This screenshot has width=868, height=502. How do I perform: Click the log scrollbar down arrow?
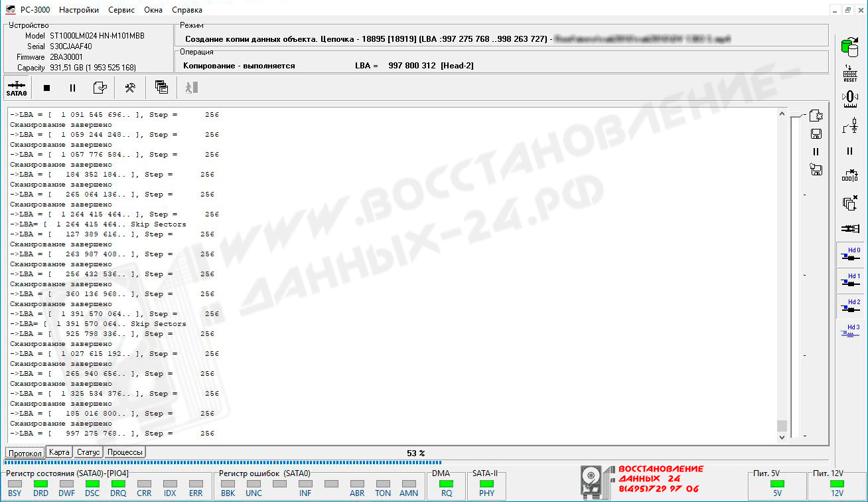(782, 437)
